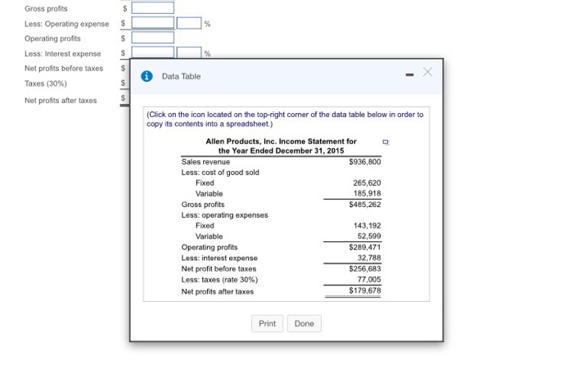The image size is (573, 392).
Task: Click the Operating profits dollar input field
Action: [153, 38]
